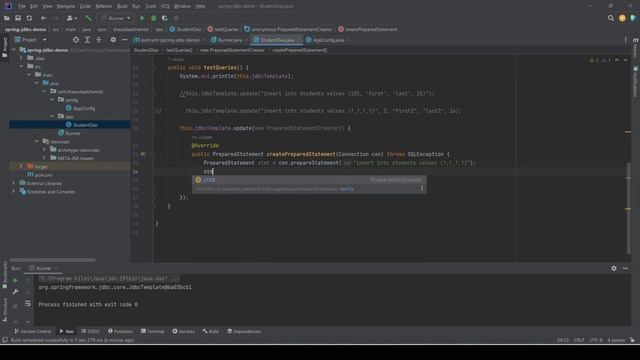The height and width of the screenshot is (360, 640).
Task: Open TODO tool window
Action: 90,331
